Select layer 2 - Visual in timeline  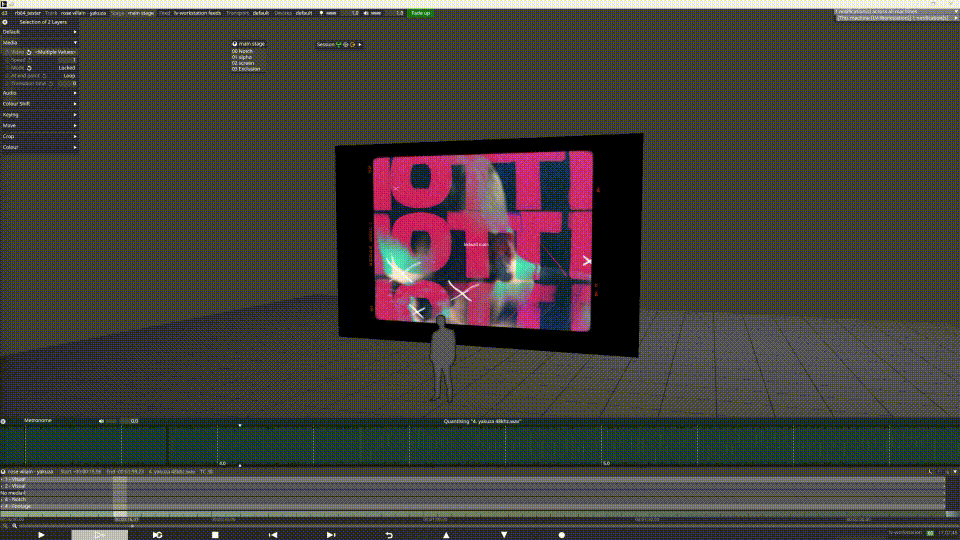tap(473, 486)
